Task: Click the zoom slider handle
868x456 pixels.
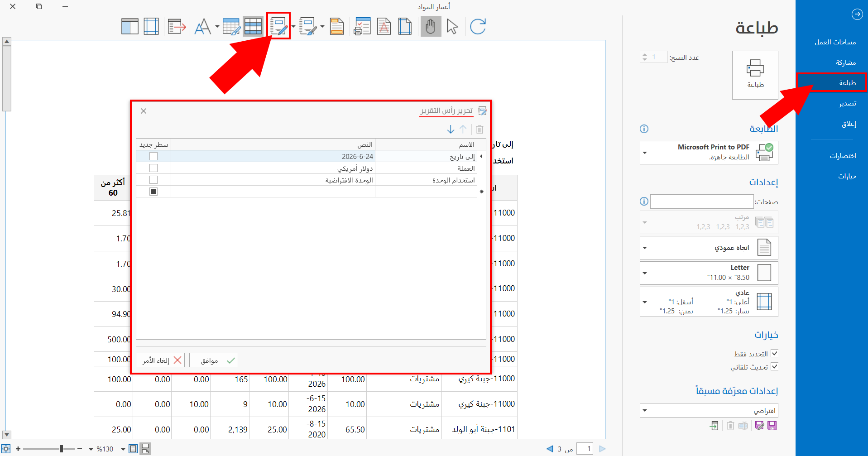Action: (61, 449)
